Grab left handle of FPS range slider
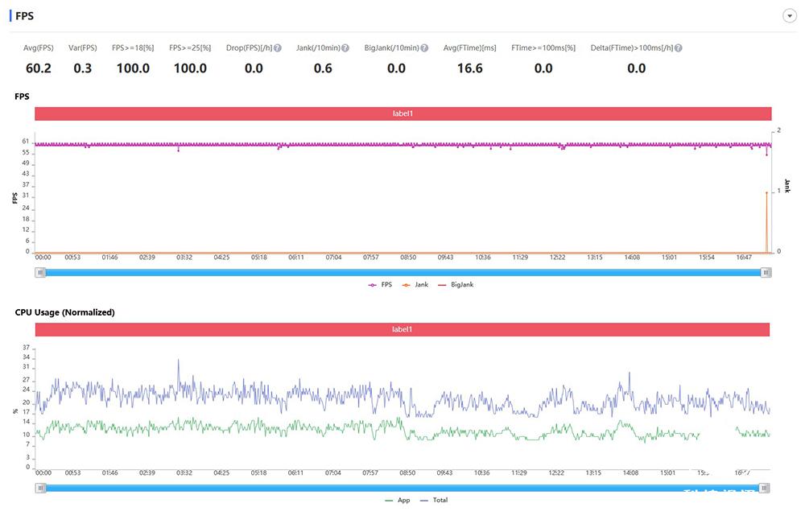Image resolution: width=805 pixels, height=532 pixels. click(x=40, y=273)
